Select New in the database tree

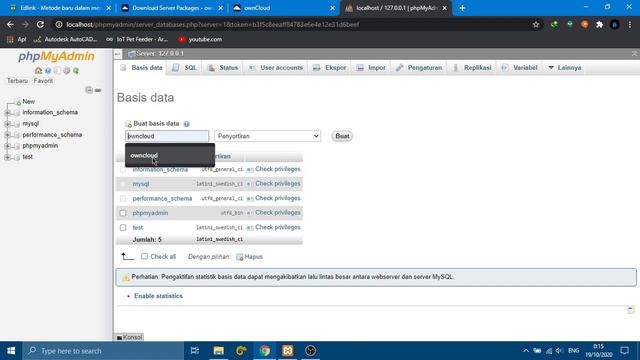point(28,101)
